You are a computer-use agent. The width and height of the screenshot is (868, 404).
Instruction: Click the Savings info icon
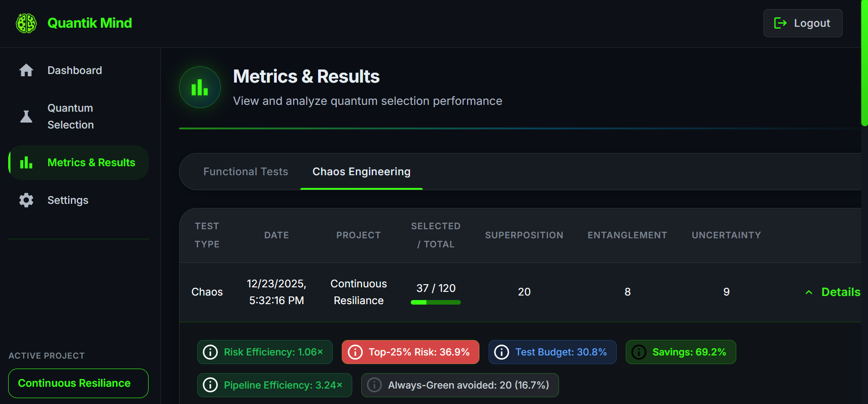pos(639,352)
